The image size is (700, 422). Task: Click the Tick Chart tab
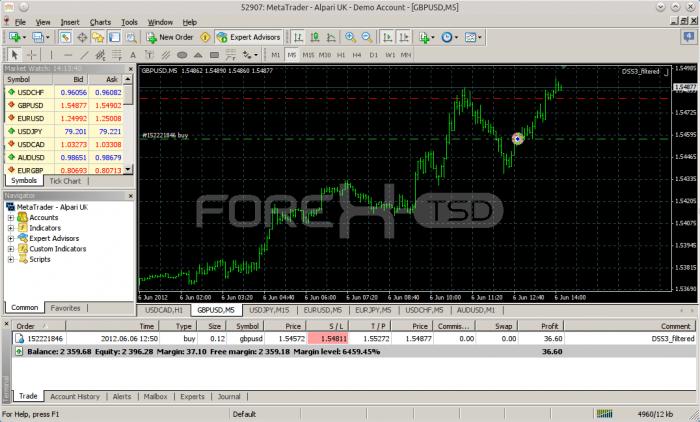pos(65,181)
